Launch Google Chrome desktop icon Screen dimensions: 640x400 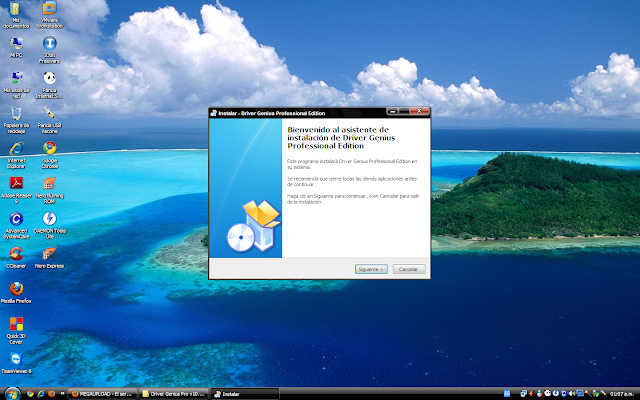point(49,155)
